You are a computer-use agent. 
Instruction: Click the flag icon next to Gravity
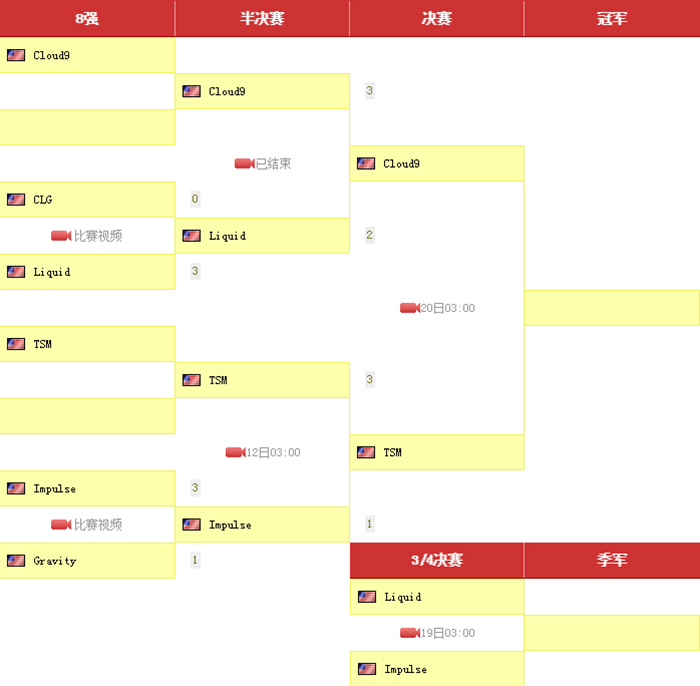click(16, 561)
